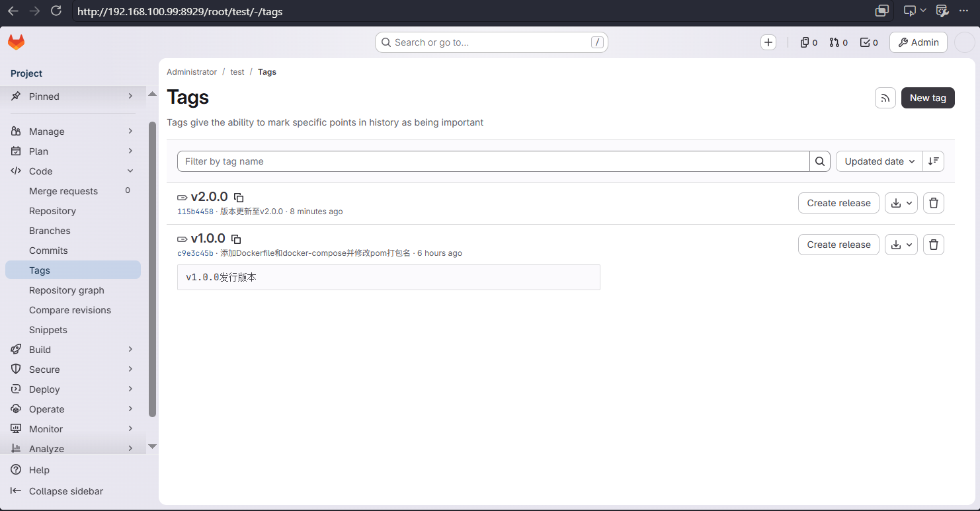Open assigned issues counter icon
This screenshot has width=980, height=511.
(x=809, y=42)
